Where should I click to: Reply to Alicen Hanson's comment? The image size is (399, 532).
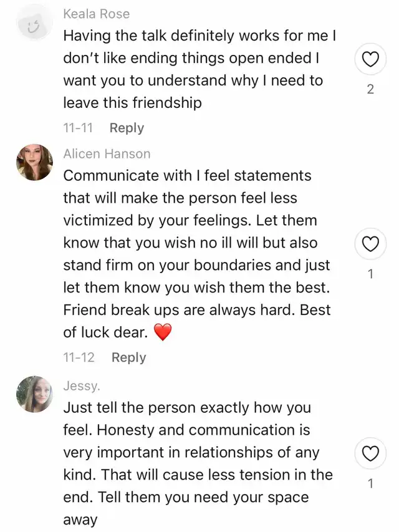point(128,357)
